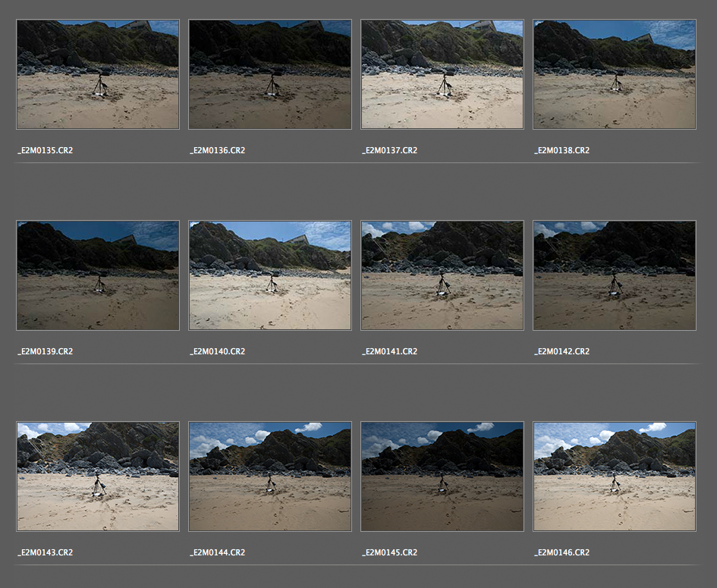
Task: Click the _E2M0137.CR2 beach thumbnail
Action: coord(442,74)
